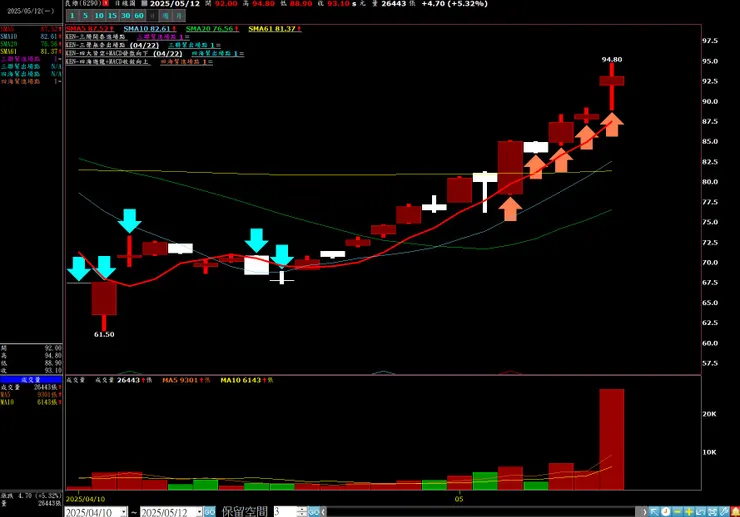Click the 成交量 header in left panel
The image size is (740, 517).
(x=31, y=380)
